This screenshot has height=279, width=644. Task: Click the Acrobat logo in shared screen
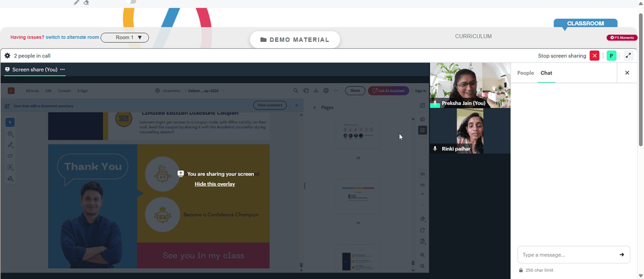tap(12, 91)
